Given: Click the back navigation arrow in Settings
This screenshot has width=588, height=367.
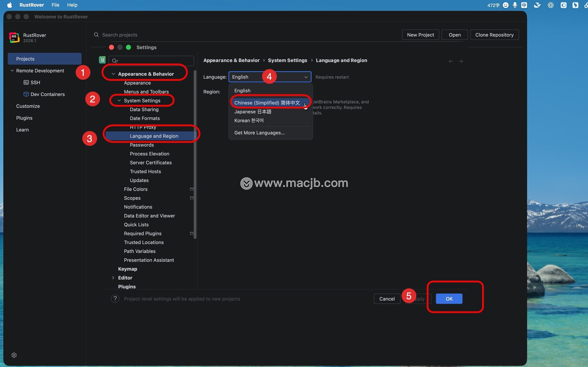Looking at the screenshot, I should click(x=451, y=61).
